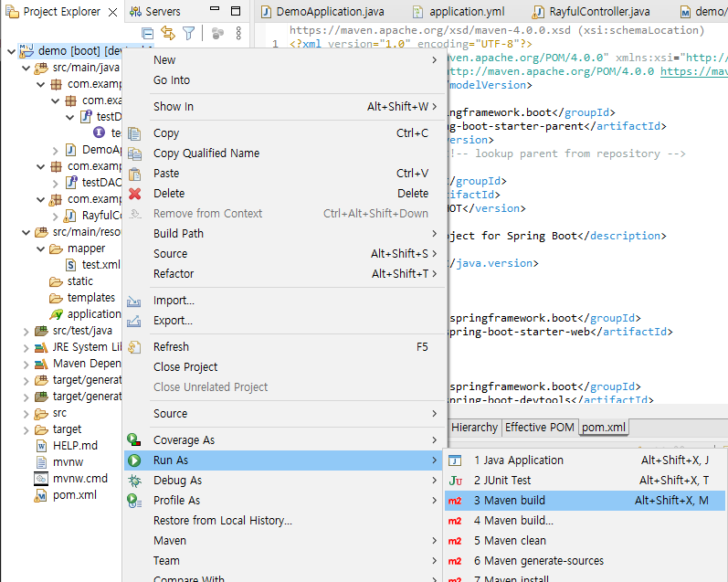Image resolution: width=728 pixels, height=582 pixels.
Task: Collapse the src/main/java folder
Action: pos(26,68)
